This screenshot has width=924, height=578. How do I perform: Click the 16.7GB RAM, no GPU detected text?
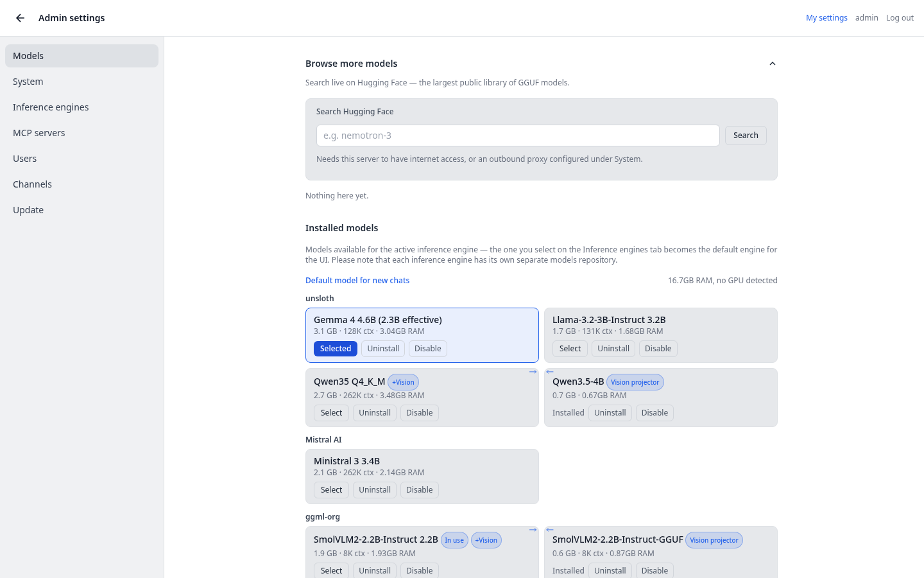tap(723, 281)
